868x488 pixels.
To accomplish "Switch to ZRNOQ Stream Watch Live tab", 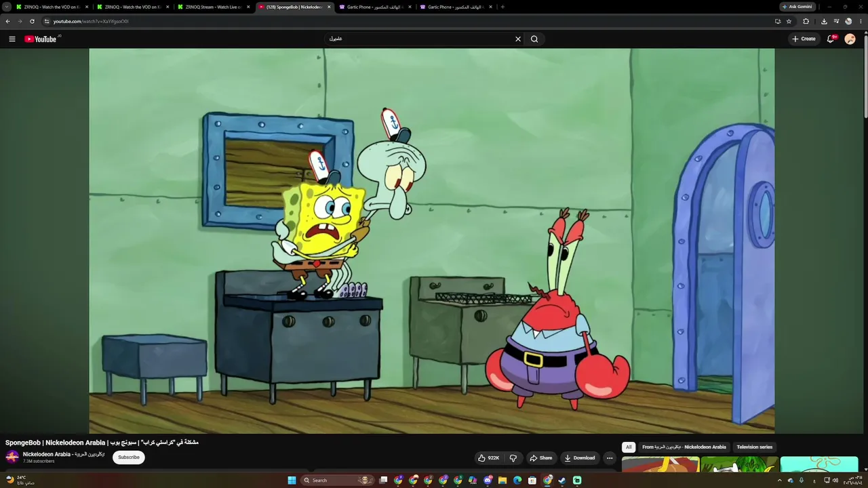I will click(214, 7).
